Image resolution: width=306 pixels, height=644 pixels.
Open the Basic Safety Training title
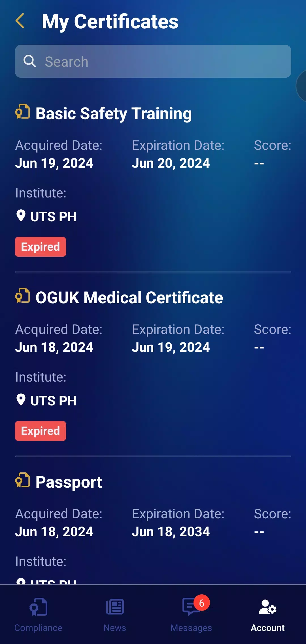[114, 113]
